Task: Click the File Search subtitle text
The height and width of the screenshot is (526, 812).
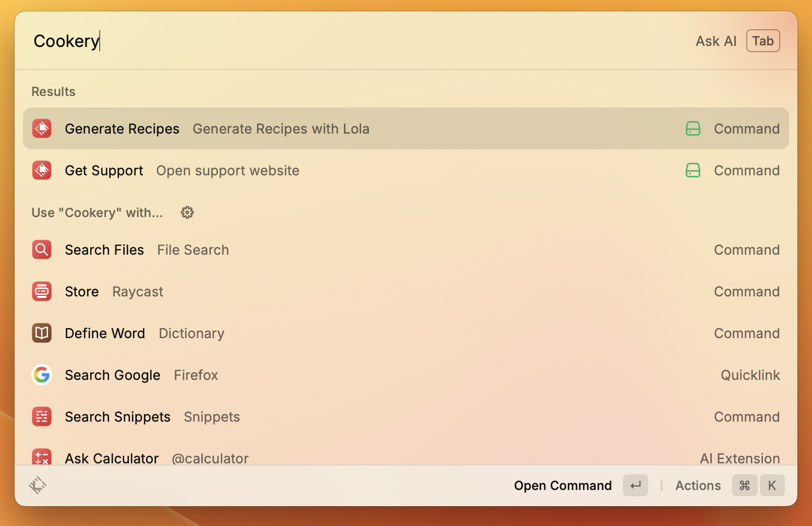Action: [x=193, y=249]
